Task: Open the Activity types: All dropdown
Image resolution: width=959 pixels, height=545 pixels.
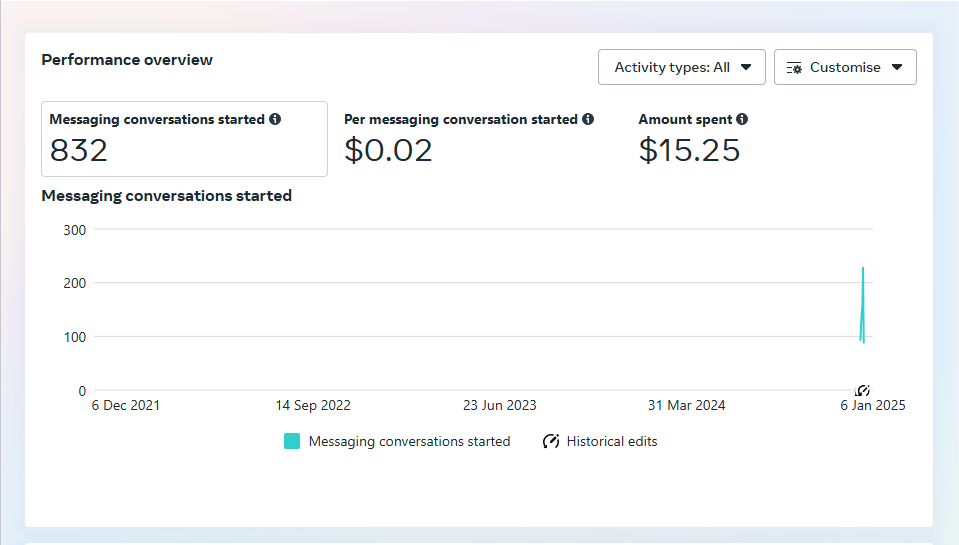Action: point(681,68)
